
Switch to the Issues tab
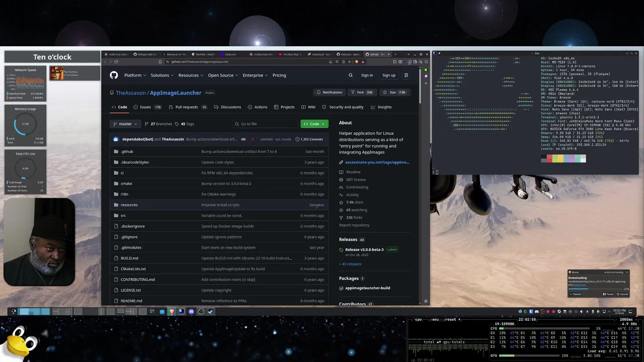click(x=147, y=107)
